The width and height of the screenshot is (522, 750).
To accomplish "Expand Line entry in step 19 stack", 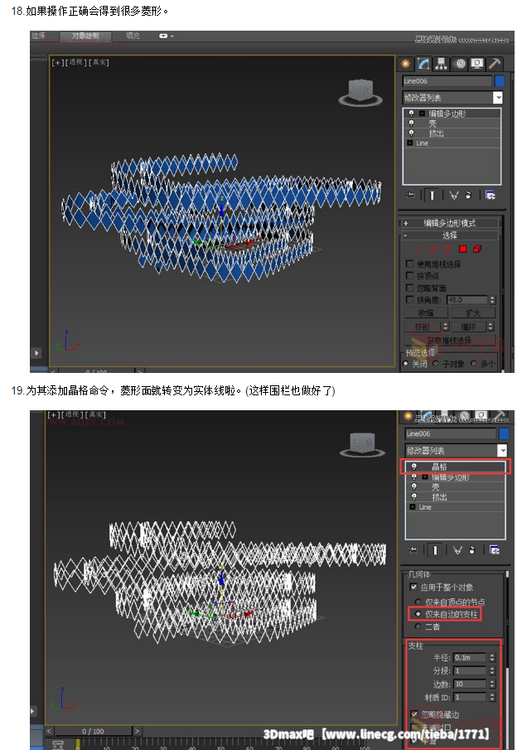I will 412,507.
